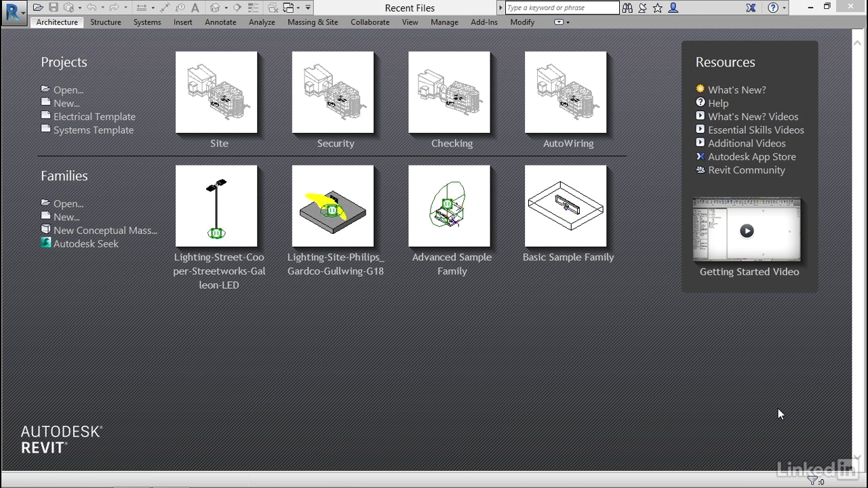This screenshot has height=488, width=868.
Task: Select the Text tool icon
Action: coord(195,8)
